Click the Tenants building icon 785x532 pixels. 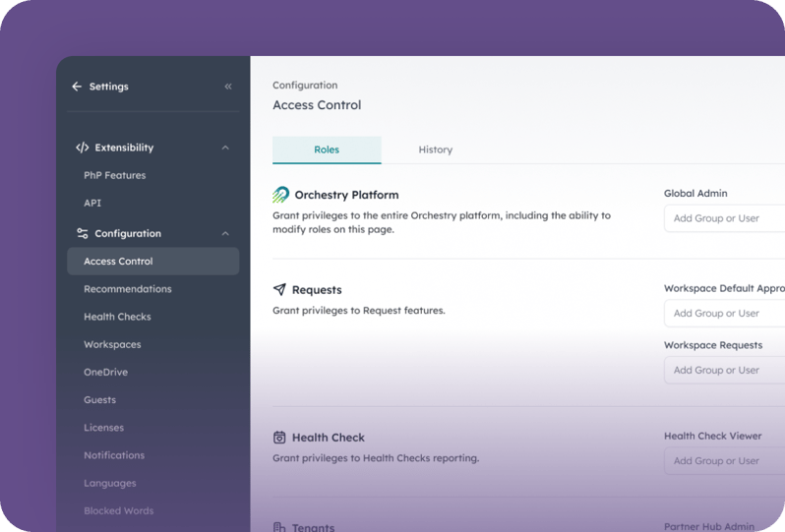tap(280, 528)
